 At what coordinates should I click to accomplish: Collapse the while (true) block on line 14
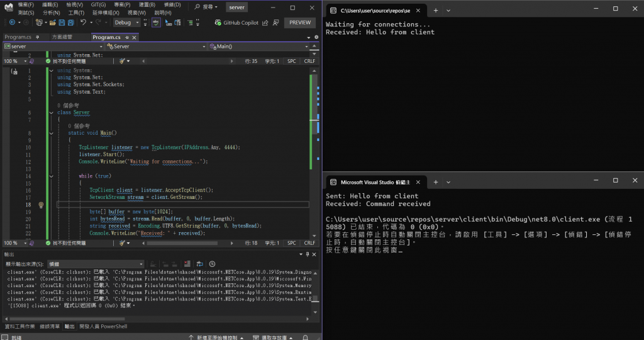click(x=52, y=176)
